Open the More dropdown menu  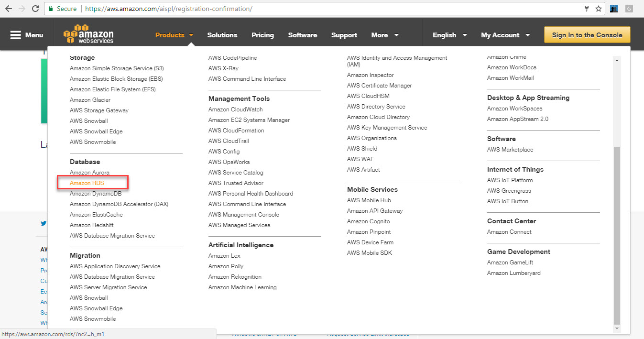click(x=385, y=35)
